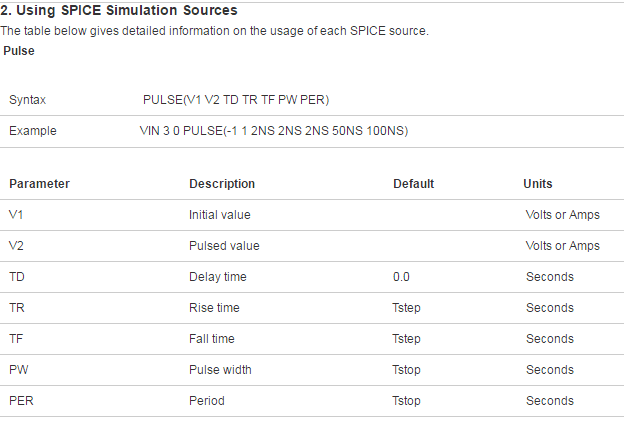Screen dimensions: 624x442
Task: Click the "Units" column header
Action: 538,184
